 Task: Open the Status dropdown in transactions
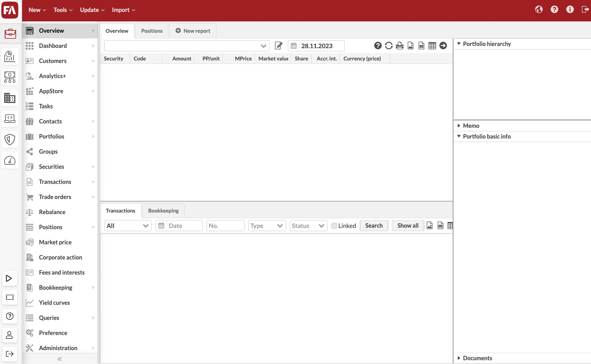click(308, 226)
